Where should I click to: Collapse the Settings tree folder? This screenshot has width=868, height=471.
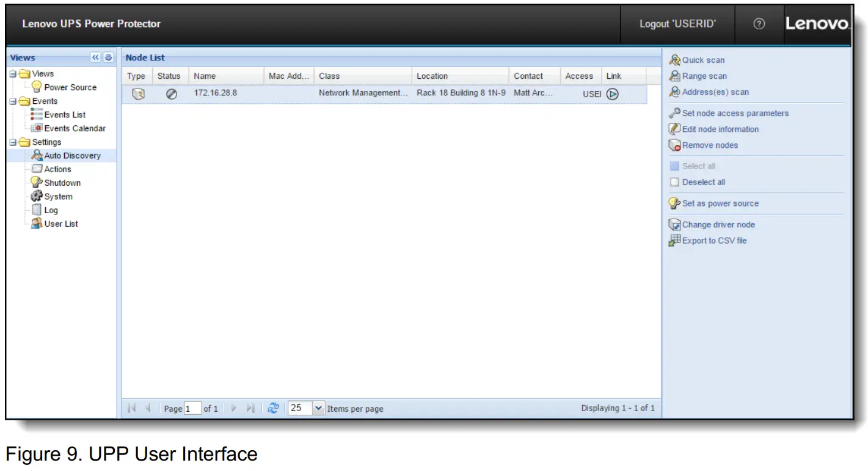(12, 142)
